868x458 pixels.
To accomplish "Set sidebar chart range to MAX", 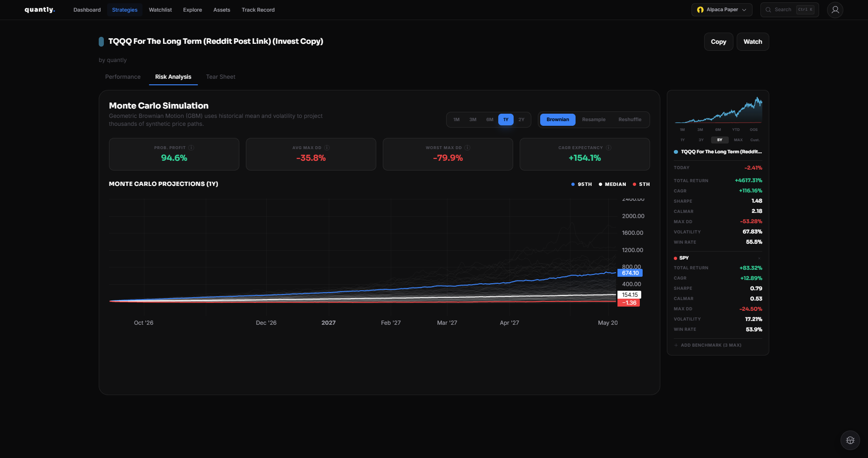I will [738, 140].
